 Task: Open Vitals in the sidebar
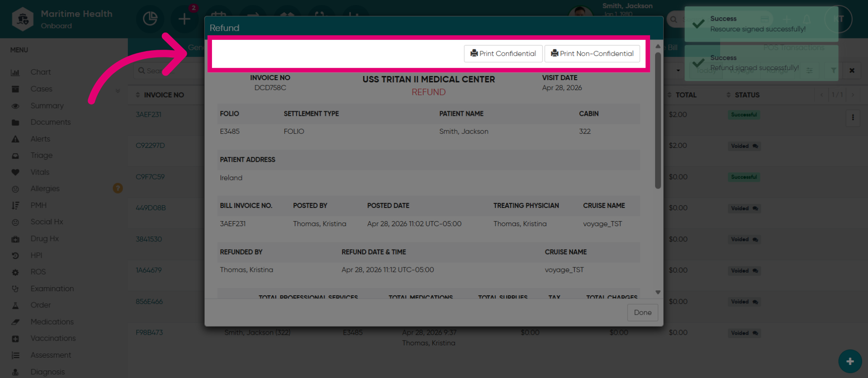(40, 172)
